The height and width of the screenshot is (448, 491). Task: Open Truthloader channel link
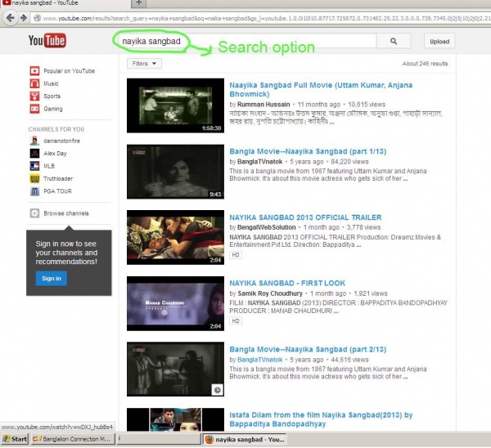click(58, 179)
